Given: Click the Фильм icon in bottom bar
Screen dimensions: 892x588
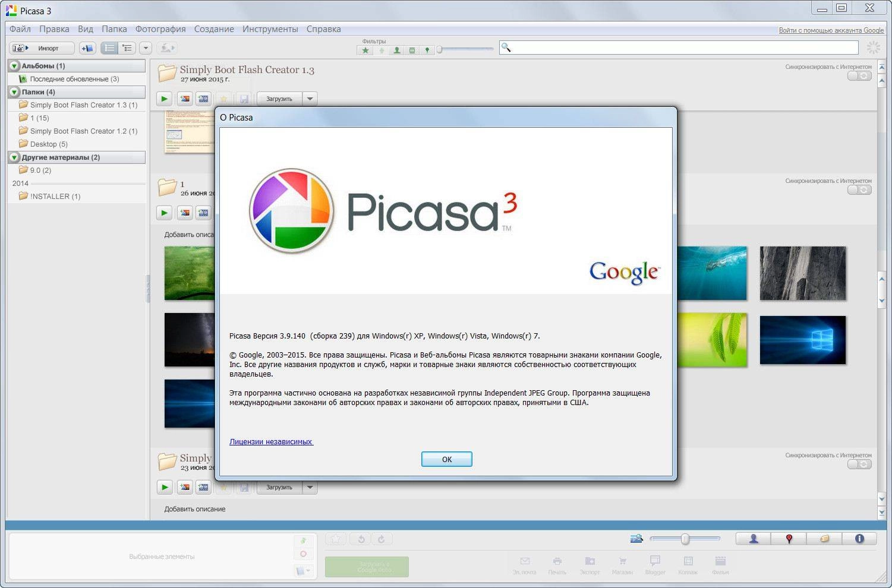Looking at the screenshot, I should click(720, 565).
